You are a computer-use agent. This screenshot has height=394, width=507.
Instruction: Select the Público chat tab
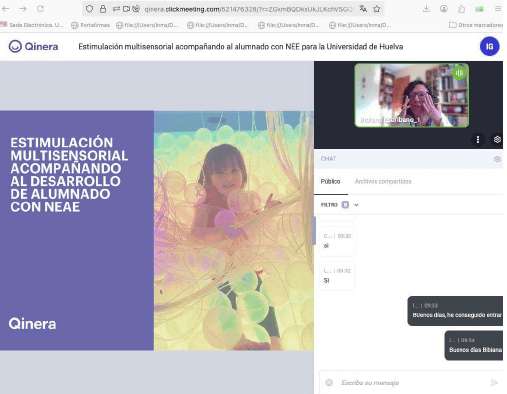[330, 182]
